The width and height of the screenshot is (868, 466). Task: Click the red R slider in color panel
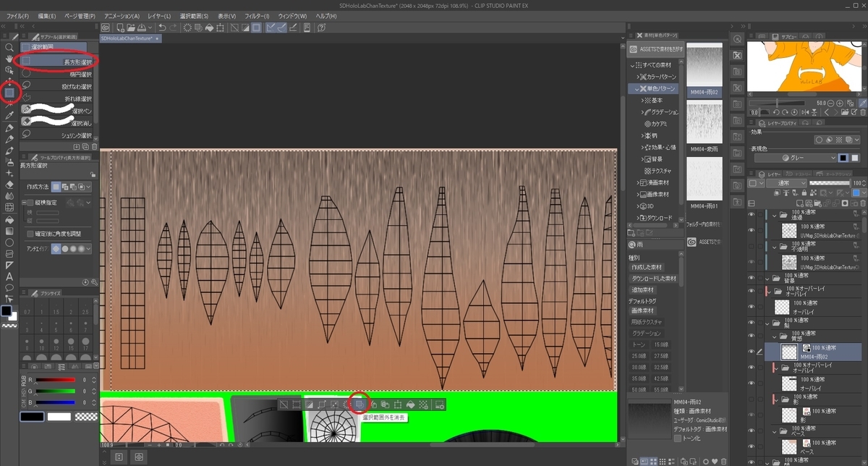[x=56, y=379]
